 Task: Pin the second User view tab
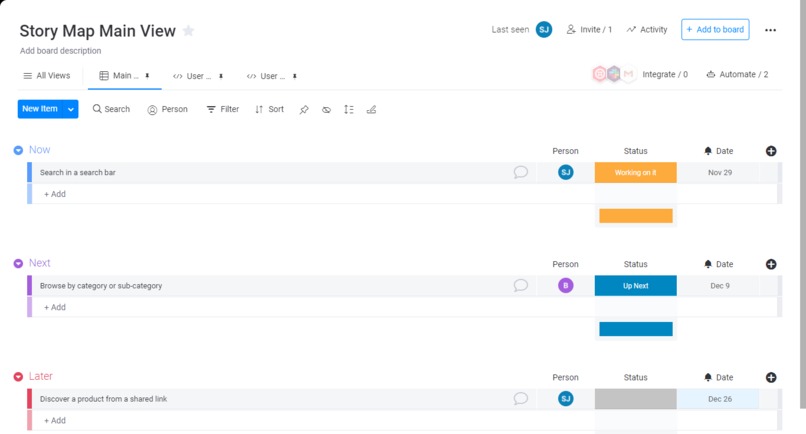(x=295, y=76)
